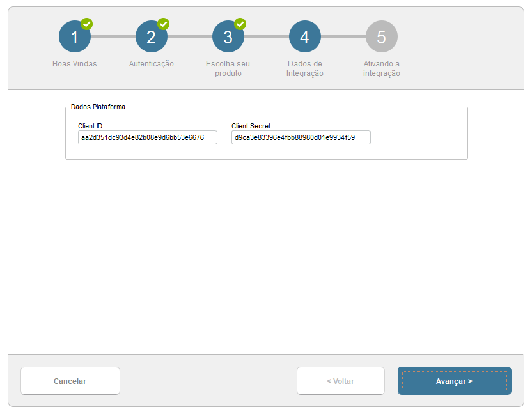Image resolution: width=532 pixels, height=416 pixels.
Task: Click the 'Boas Vindas' step label
Action: coord(75,64)
